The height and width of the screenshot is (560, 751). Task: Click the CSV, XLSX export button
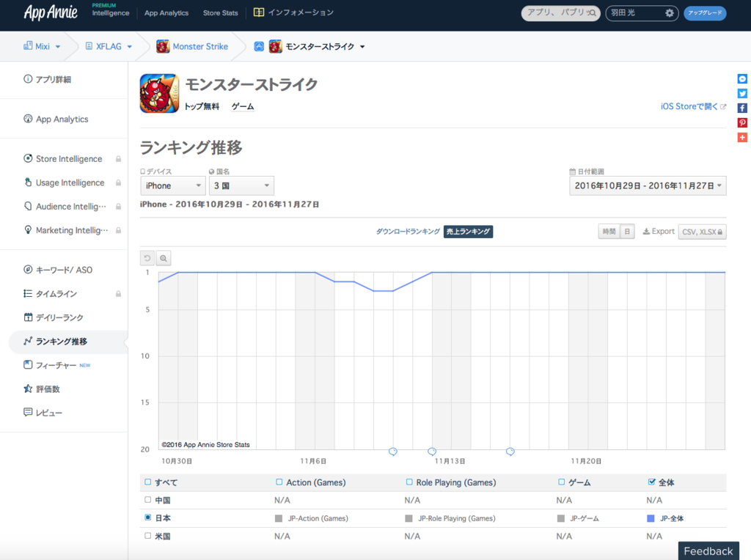click(702, 232)
